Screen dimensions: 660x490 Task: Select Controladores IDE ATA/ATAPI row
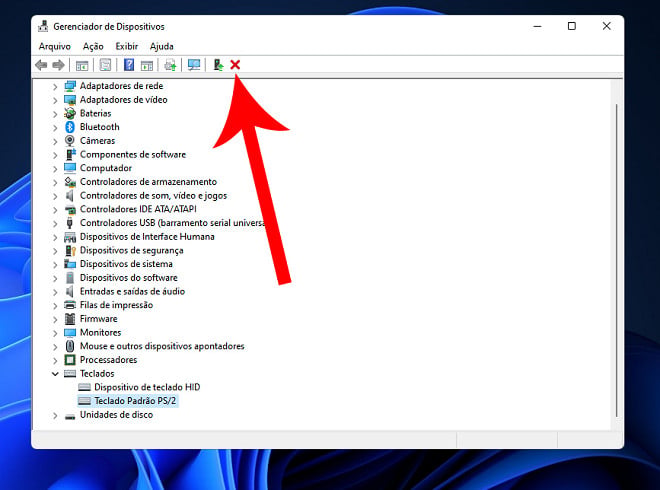pyautogui.click(x=138, y=209)
